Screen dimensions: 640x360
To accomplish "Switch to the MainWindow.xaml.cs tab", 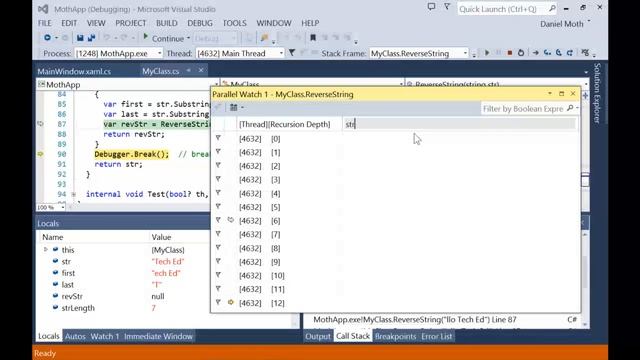I will pyautogui.click(x=74, y=71).
